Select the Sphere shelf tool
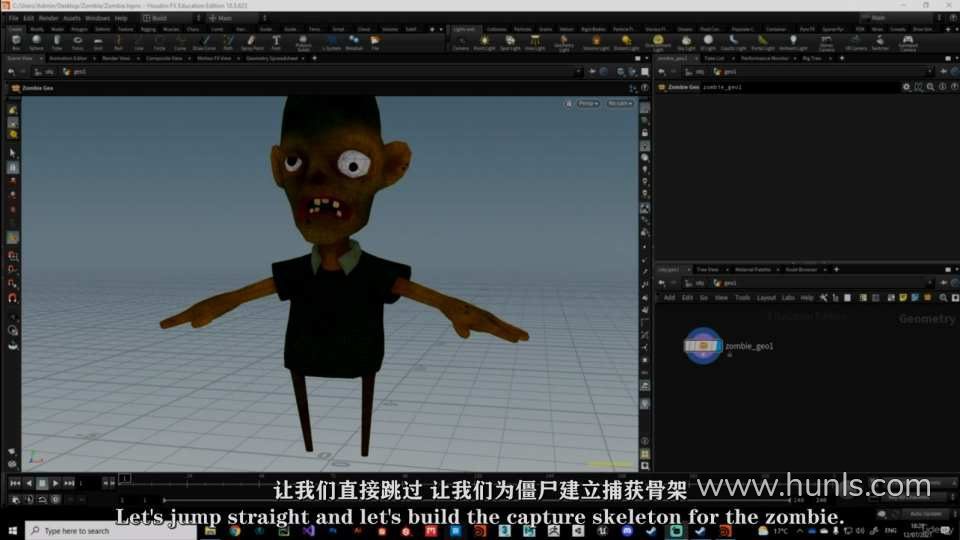The height and width of the screenshot is (540, 960). tap(36, 42)
